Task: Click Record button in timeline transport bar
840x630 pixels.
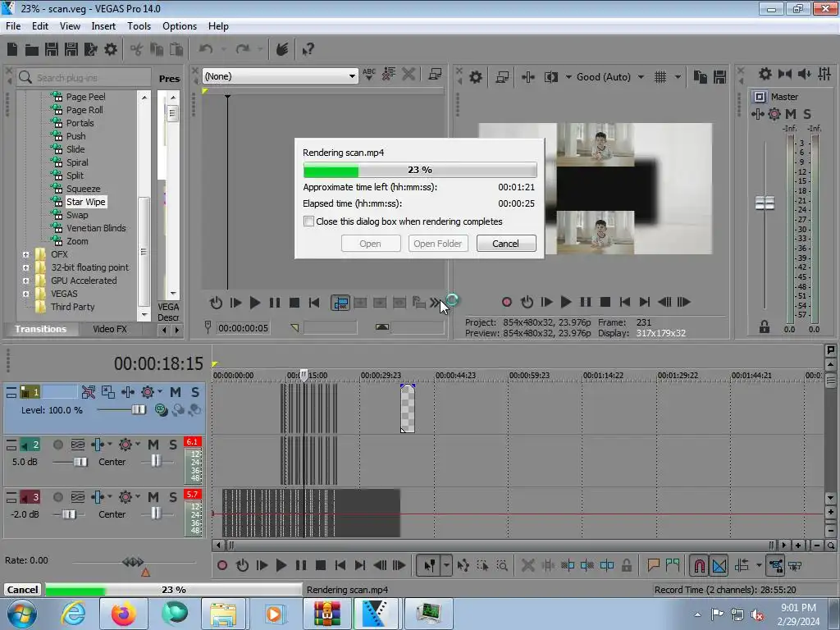Action: point(222,565)
